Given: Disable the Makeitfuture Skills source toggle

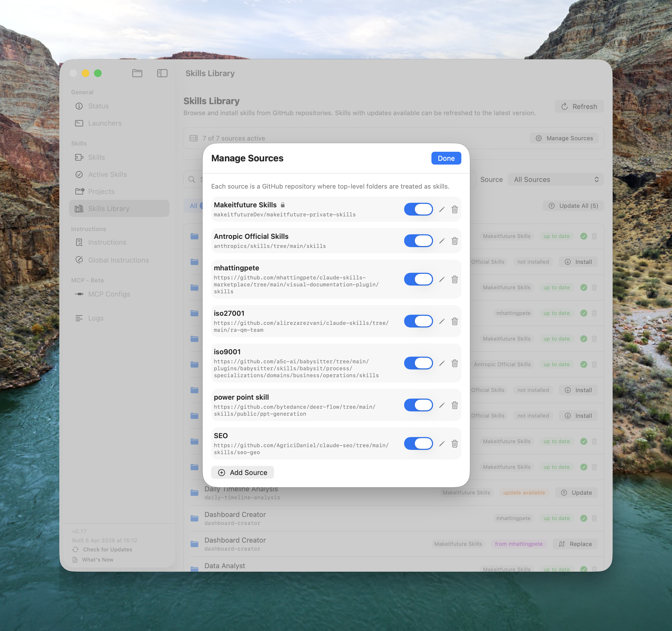Looking at the screenshot, I should point(418,209).
